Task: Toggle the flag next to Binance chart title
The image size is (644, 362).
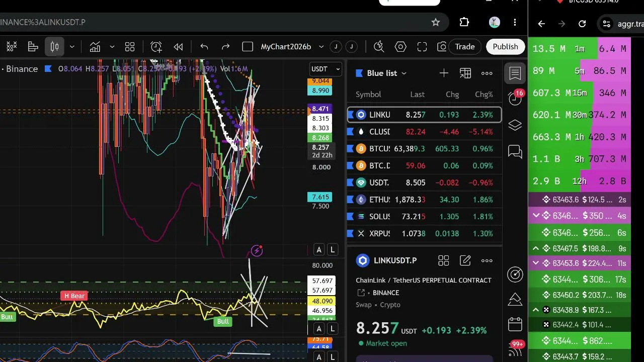Action: [48, 69]
